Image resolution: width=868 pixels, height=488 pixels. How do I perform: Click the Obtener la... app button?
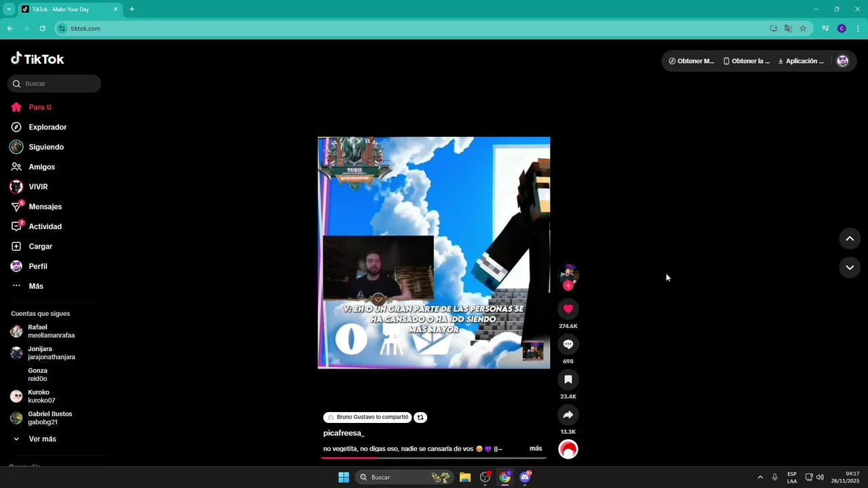click(x=747, y=61)
